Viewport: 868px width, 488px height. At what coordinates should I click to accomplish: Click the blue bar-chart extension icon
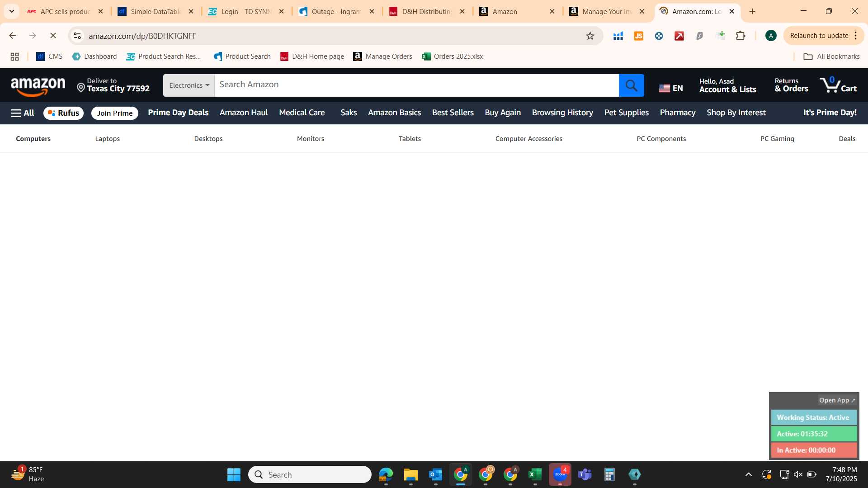coord(618,36)
